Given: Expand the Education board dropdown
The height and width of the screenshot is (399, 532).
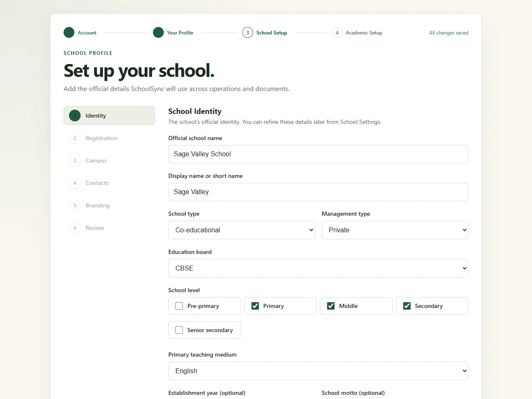Looking at the screenshot, I should (x=318, y=268).
